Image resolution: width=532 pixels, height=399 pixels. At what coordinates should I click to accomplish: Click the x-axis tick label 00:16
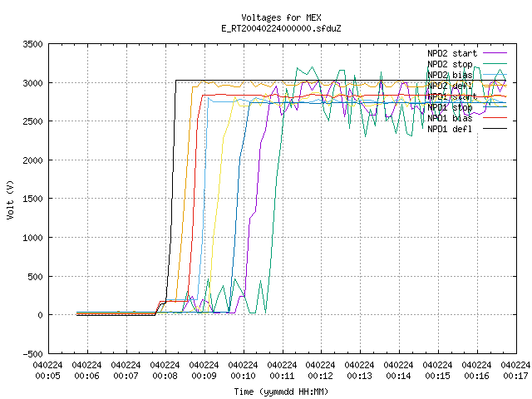476,377
